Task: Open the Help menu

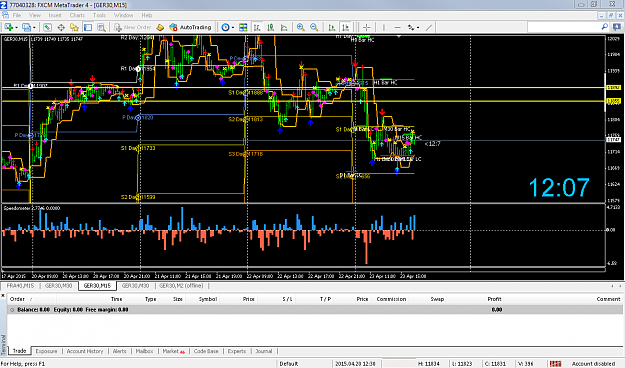Action: click(x=147, y=15)
